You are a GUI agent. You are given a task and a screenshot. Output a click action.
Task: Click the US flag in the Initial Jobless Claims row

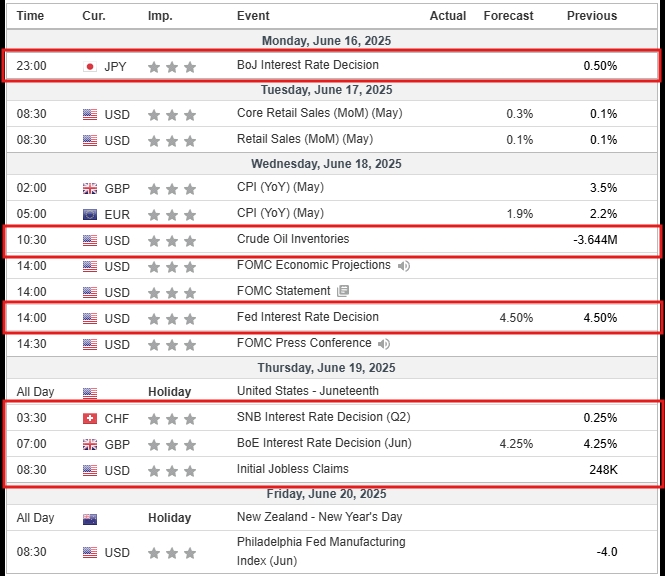point(90,470)
